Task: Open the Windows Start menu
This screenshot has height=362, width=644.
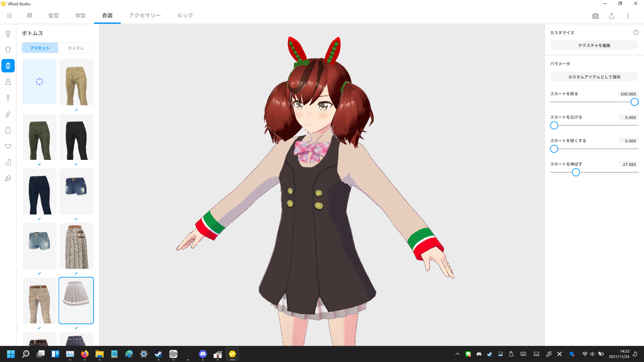Action: (x=11, y=354)
